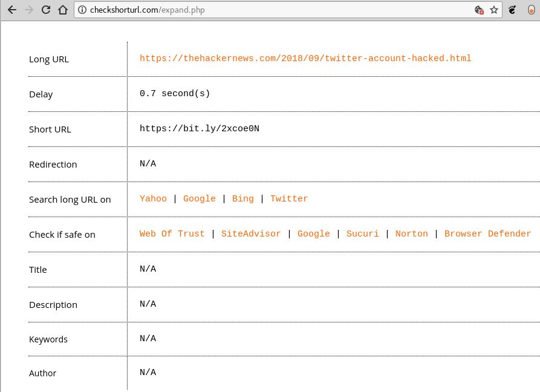Reload the current page
Image resolution: width=540 pixels, height=392 pixels.
pos(45,10)
